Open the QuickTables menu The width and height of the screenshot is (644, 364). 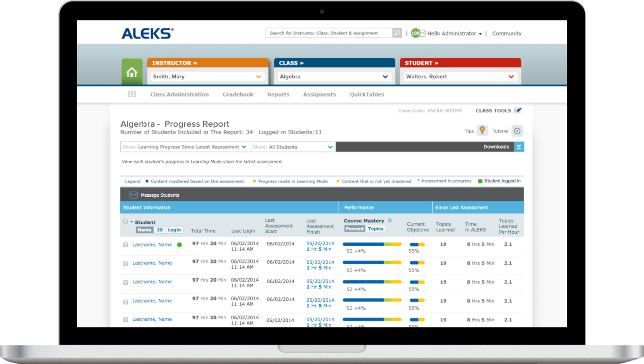point(367,95)
